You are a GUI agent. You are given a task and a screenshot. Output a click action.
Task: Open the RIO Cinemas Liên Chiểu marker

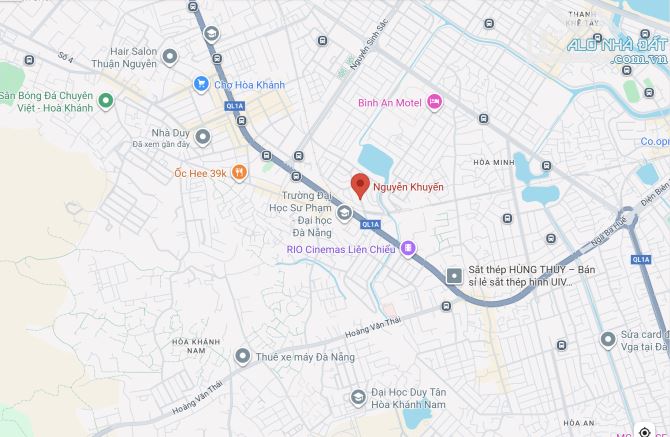[x=408, y=248]
